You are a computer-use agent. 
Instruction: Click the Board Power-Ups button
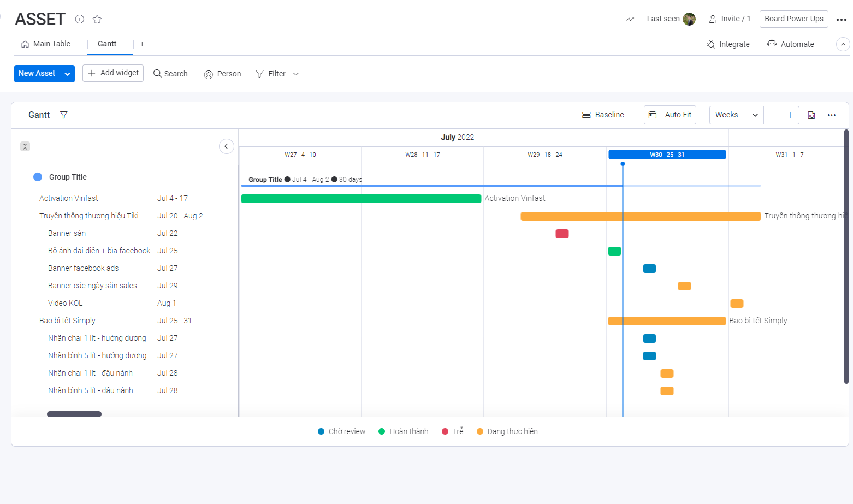pyautogui.click(x=793, y=19)
